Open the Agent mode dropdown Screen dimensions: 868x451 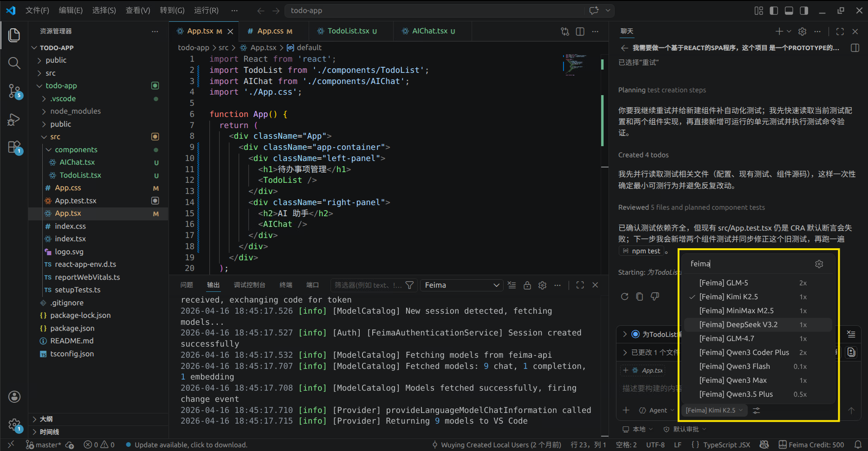point(656,410)
